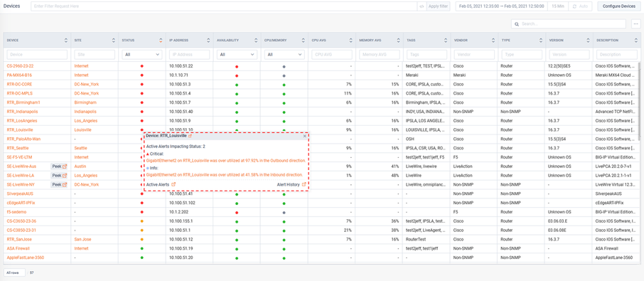Screen dimensions: 644x281
Task: Click the code-view icon beside Apply filter
Action: pyautogui.click(x=422, y=6)
